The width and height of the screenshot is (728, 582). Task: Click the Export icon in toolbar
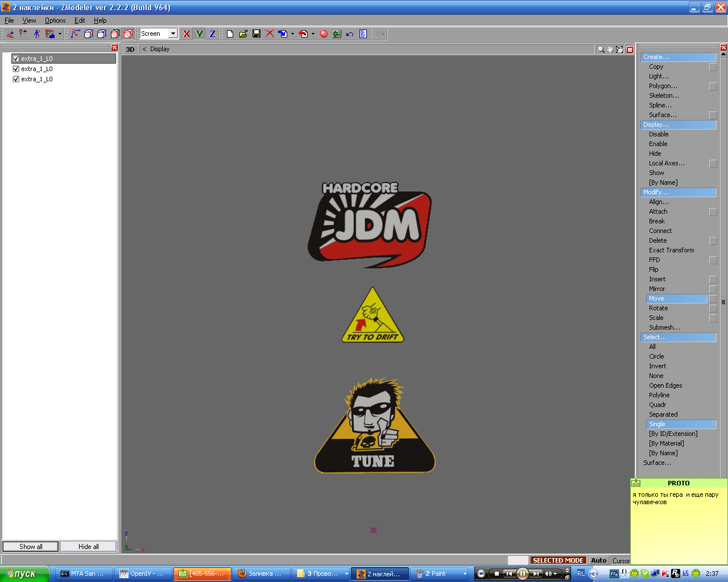(304, 34)
